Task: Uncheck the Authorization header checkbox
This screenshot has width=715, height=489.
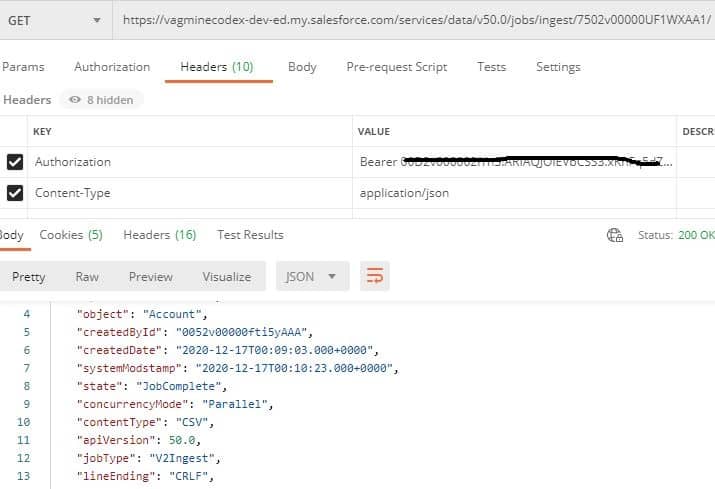Action: pyautogui.click(x=15, y=162)
